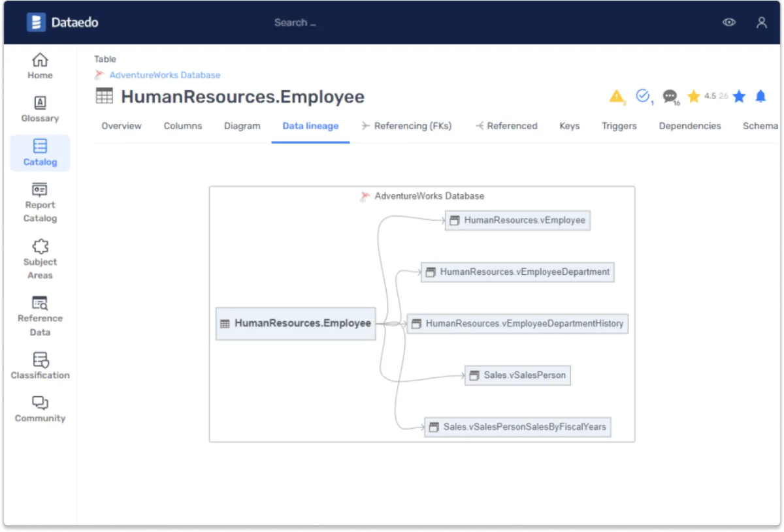Click the yellow warning triangle icon
The height and width of the screenshot is (532, 784).
pos(617,97)
